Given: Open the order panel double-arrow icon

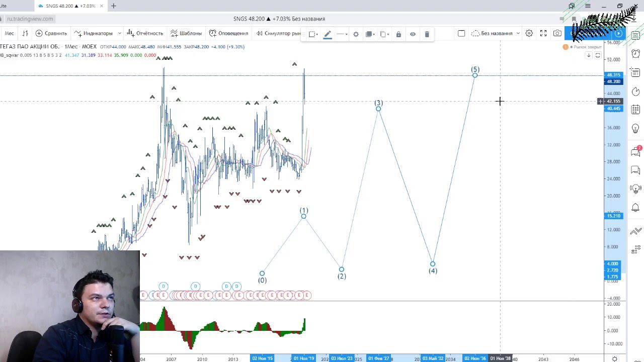Looking at the screenshot, I should pos(635,230).
